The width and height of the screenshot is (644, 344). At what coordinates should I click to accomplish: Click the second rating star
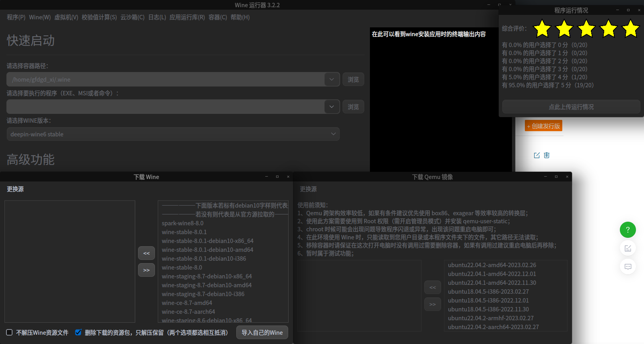click(x=564, y=29)
